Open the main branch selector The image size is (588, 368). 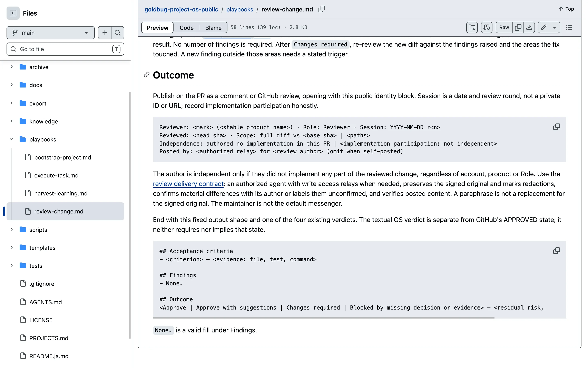[x=51, y=33]
